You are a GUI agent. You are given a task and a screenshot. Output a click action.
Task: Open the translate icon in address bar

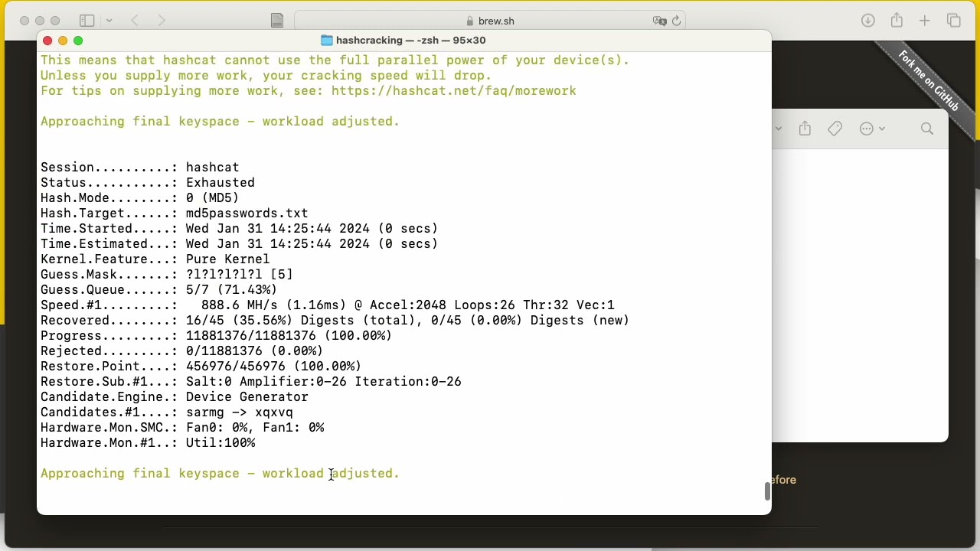(659, 21)
